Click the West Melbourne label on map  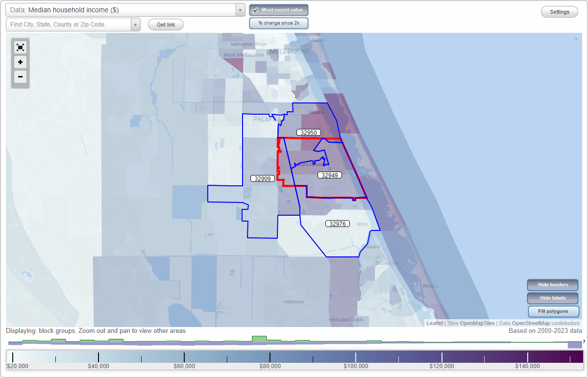[x=244, y=55]
